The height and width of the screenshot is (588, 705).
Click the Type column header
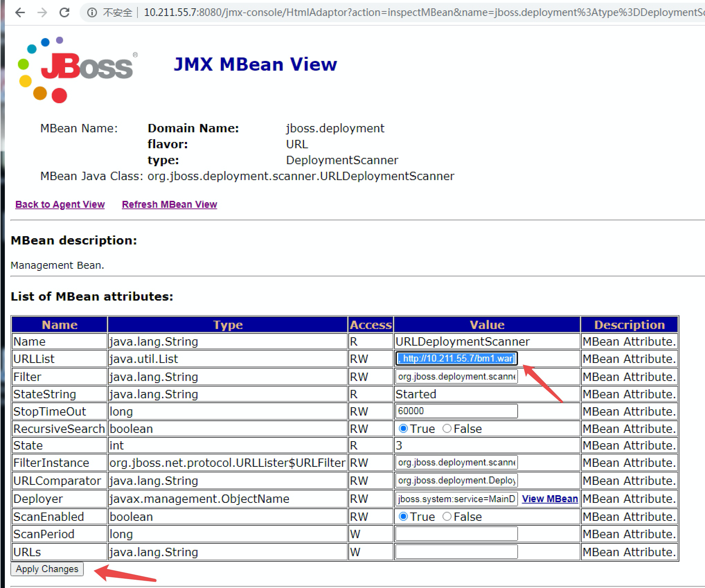pyautogui.click(x=227, y=324)
